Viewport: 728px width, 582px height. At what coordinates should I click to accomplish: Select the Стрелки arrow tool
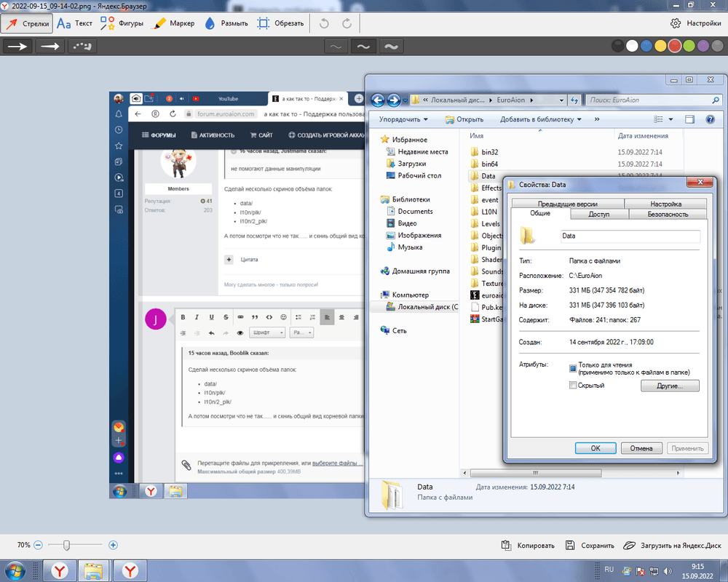[x=28, y=23]
